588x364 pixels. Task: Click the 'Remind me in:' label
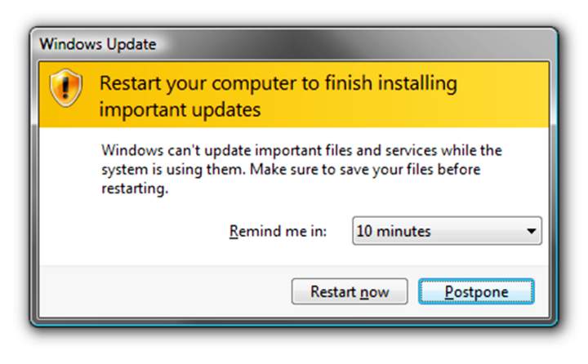tap(278, 231)
